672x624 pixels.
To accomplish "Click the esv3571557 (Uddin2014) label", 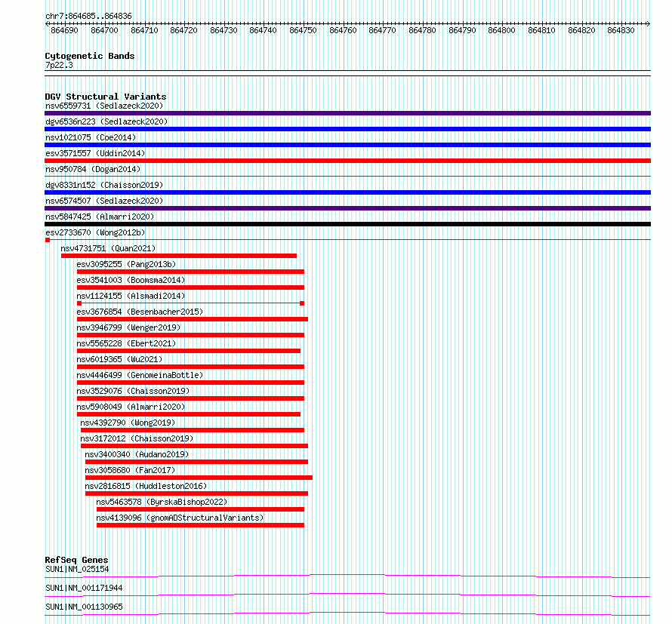I will [95, 153].
